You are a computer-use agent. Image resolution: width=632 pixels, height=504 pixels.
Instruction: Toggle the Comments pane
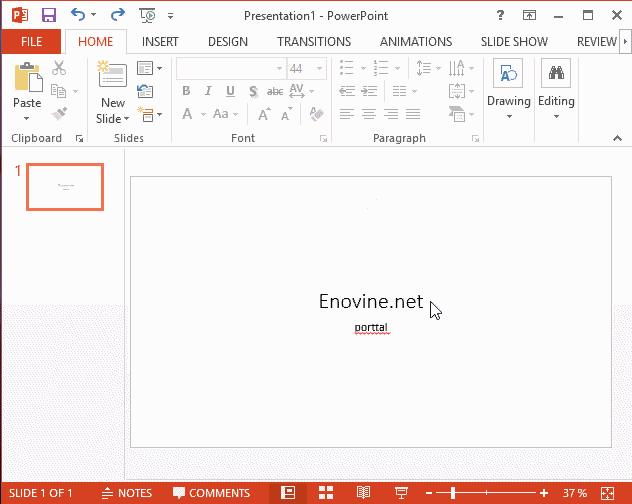[x=211, y=493]
